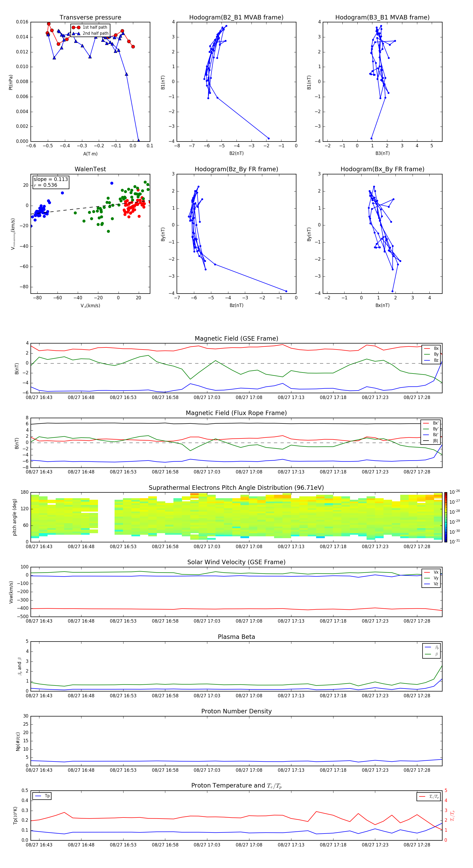Click '08/27 16:43' tick under Proton Temperature plot
473x868 pixels.
coord(39,845)
